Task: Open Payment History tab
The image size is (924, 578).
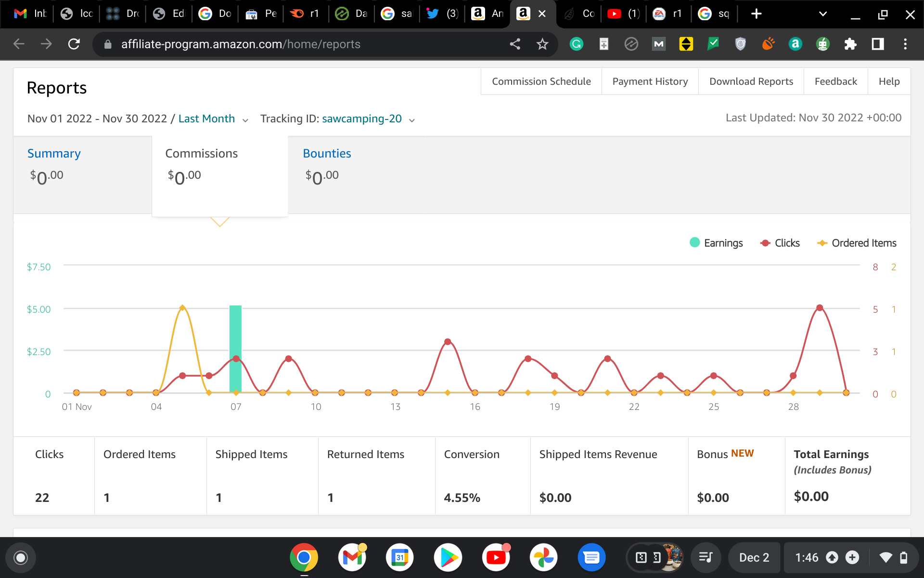Action: tap(650, 81)
